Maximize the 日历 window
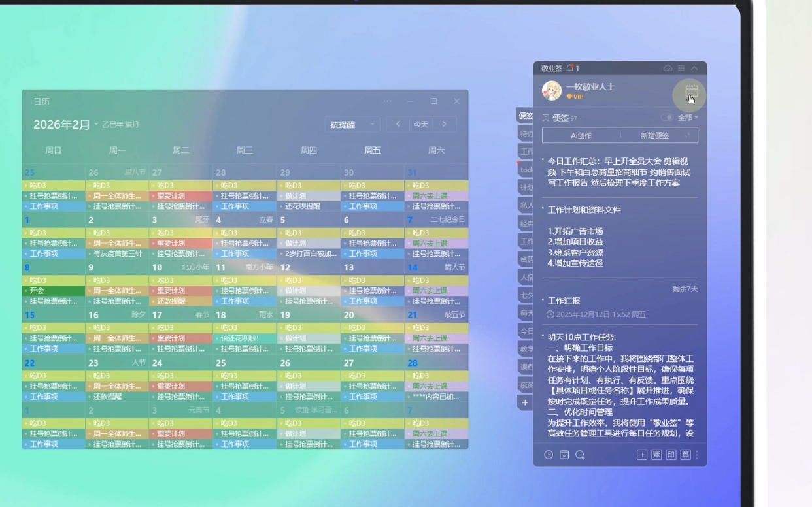 [x=433, y=101]
